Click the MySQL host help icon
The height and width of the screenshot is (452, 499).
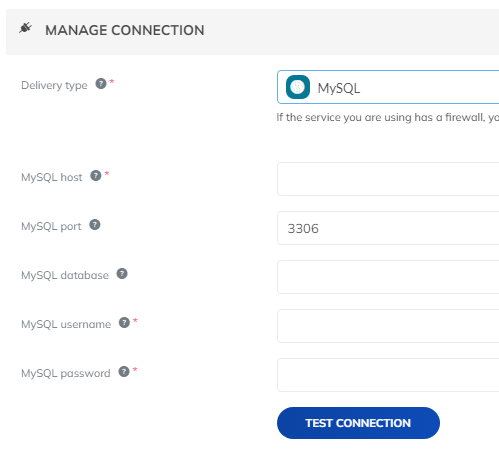tap(96, 175)
